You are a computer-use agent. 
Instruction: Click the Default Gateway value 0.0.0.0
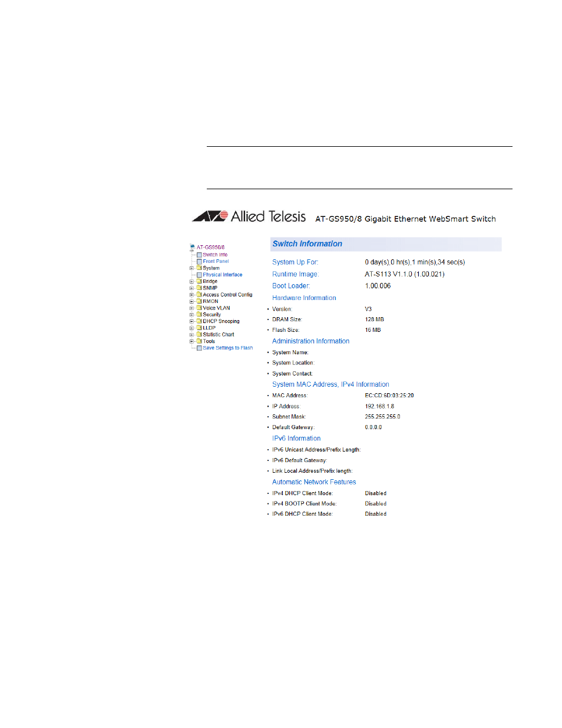373,427
